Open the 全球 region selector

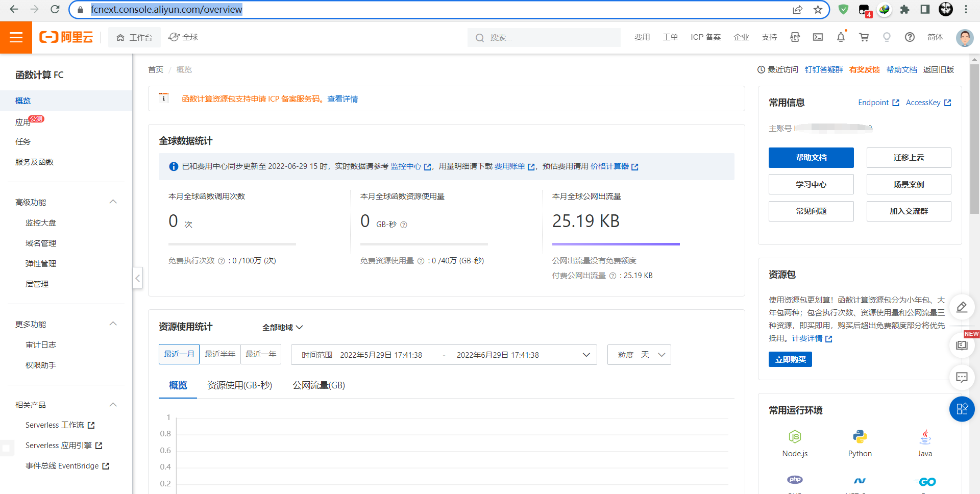point(183,37)
